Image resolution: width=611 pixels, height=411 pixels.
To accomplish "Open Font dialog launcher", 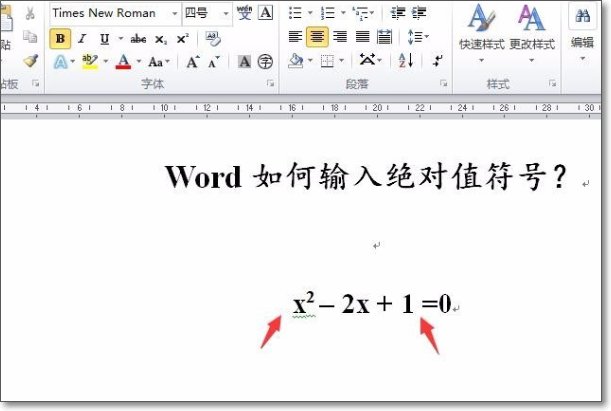I will pyautogui.click(x=270, y=83).
